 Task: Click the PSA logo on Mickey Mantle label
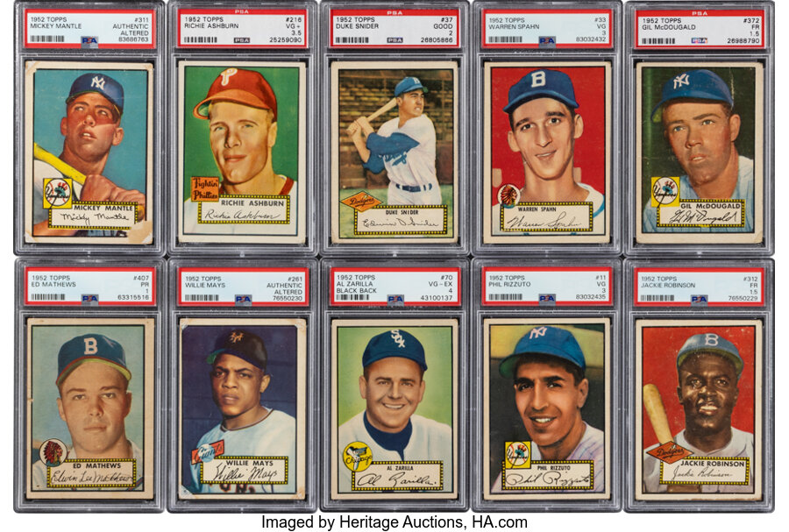click(x=89, y=41)
